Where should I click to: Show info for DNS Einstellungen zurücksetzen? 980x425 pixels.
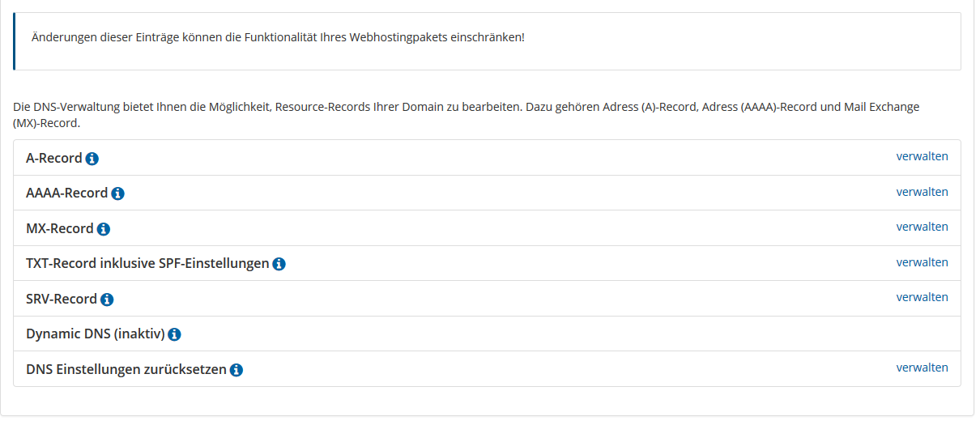click(236, 370)
